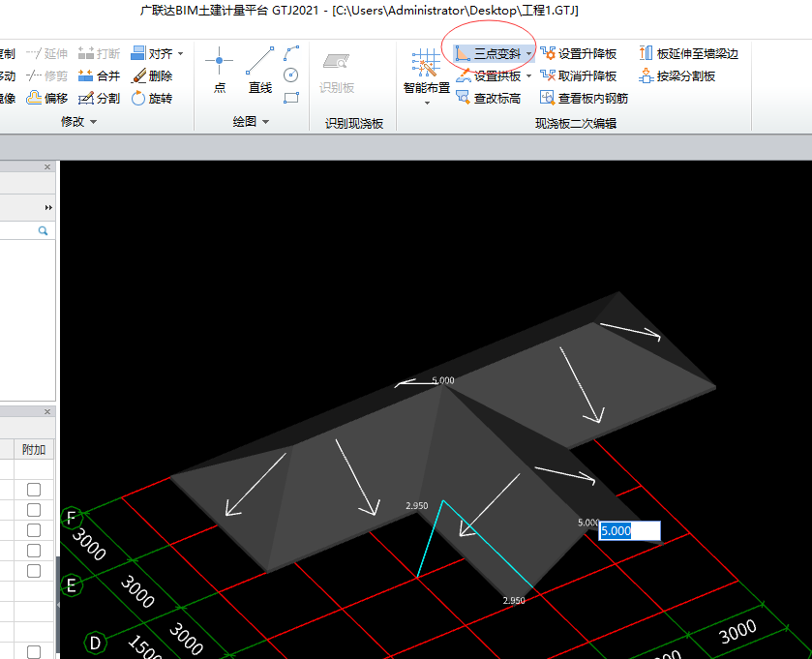Expand the 修改 group dropdown
Image resolution: width=812 pixels, height=659 pixels.
click(94, 122)
